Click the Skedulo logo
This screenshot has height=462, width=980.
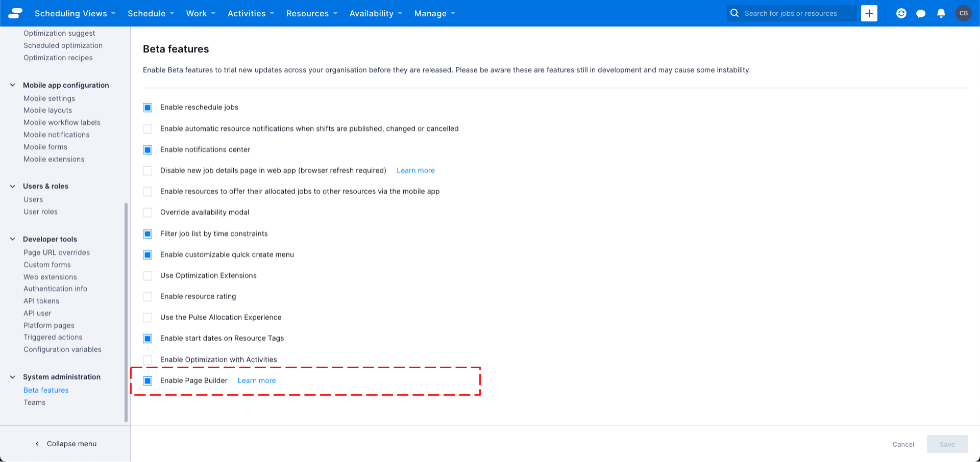(15, 13)
